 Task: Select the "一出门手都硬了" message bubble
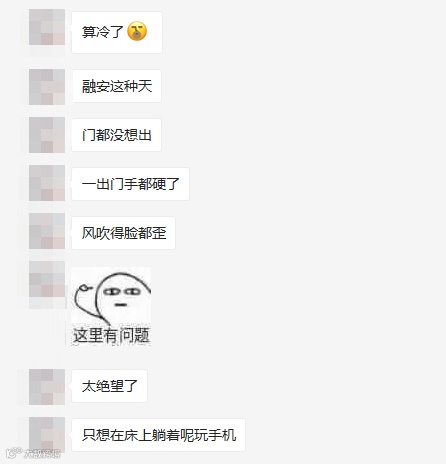[130, 184]
